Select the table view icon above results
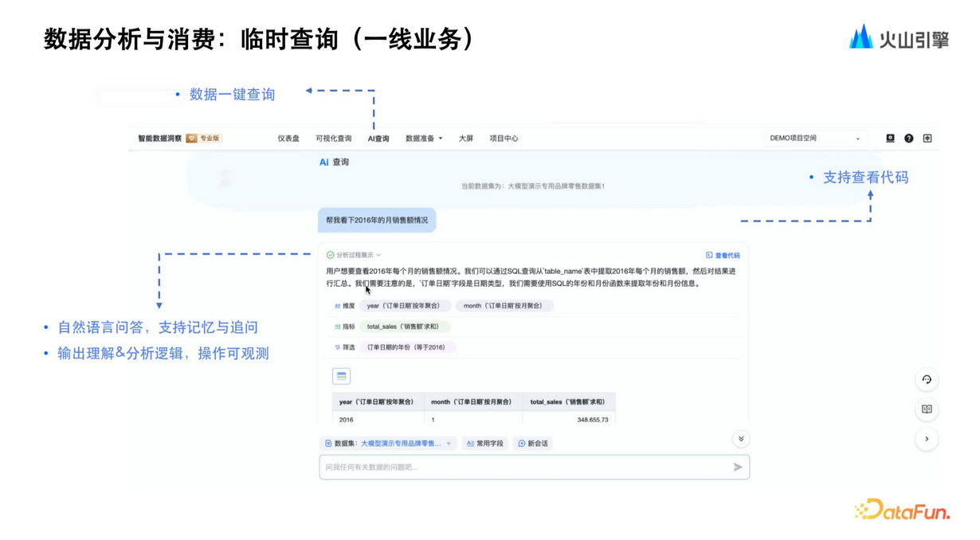980x540 pixels. [x=341, y=376]
